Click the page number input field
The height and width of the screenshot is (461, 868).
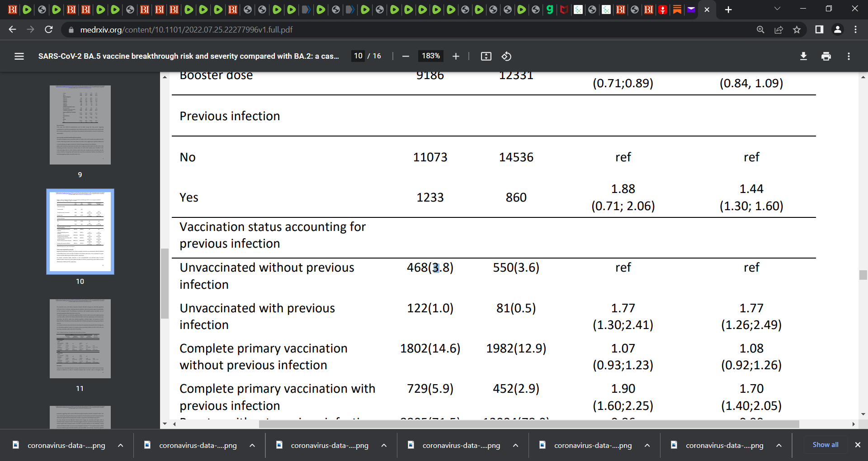tap(358, 56)
